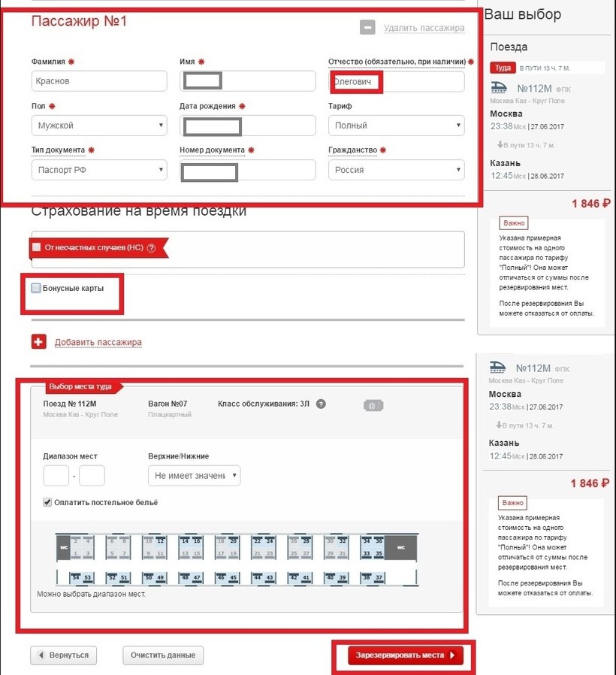Click the red plus add-passenger icon
This screenshot has width=616, height=675.
coord(39,342)
